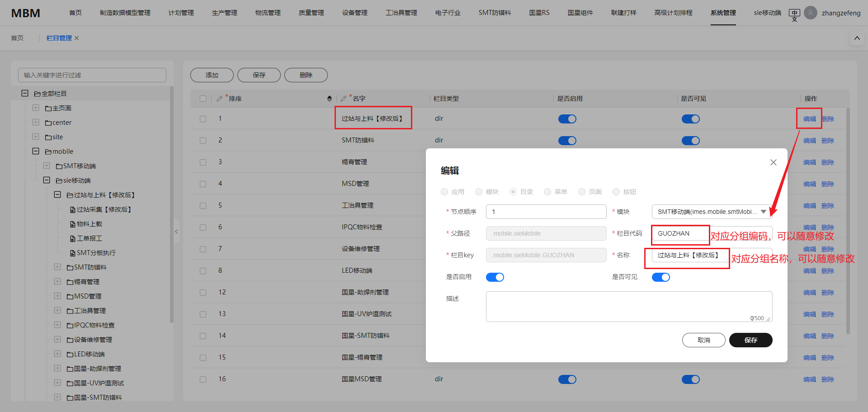Image resolution: width=868 pixels, height=412 pixels.
Task: Click the language switch icon in header
Action: (x=794, y=14)
